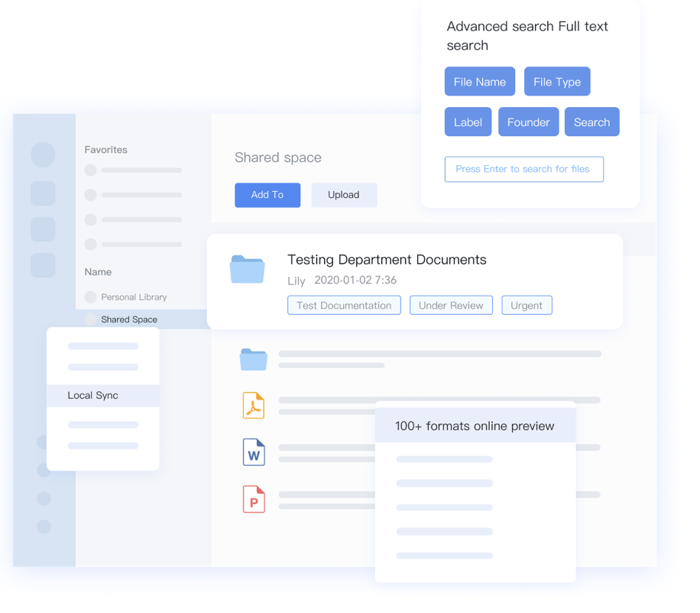Select the Test Documentation tag
The width and height of the screenshot is (700, 613).
344,306
